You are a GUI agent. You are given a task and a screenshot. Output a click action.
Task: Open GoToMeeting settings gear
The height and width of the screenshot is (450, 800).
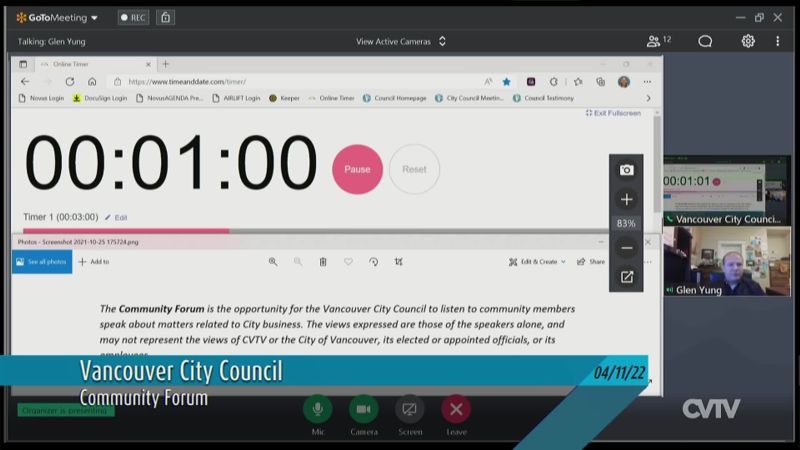[748, 41]
